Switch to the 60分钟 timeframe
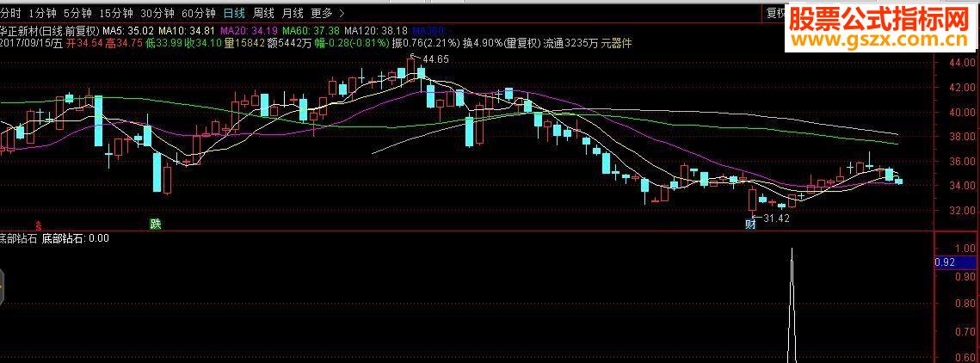 199,13
